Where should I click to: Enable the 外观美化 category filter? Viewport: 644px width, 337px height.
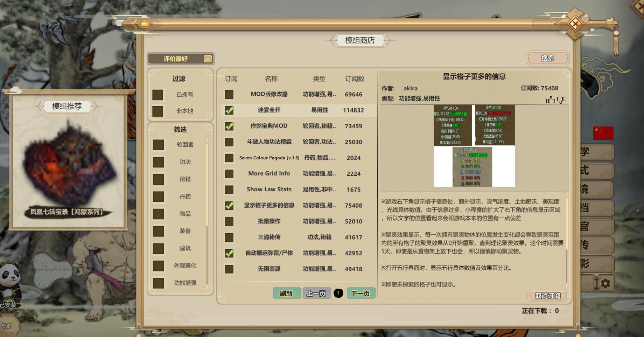tap(159, 266)
